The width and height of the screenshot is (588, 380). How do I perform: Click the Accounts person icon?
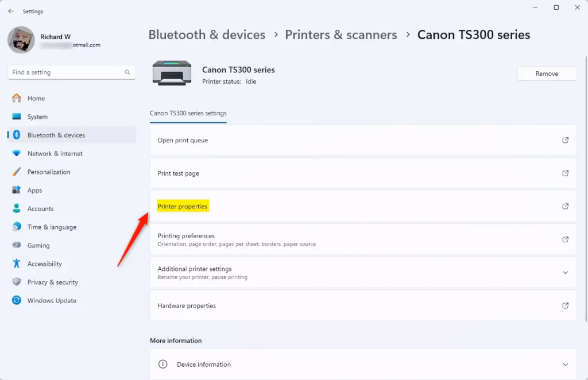[17, 208]
